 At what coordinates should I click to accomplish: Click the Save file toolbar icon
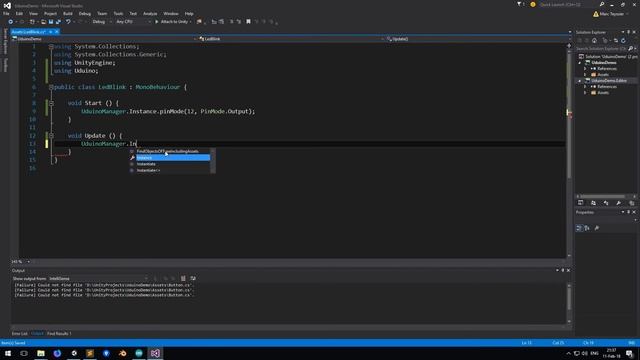[51, 22]
